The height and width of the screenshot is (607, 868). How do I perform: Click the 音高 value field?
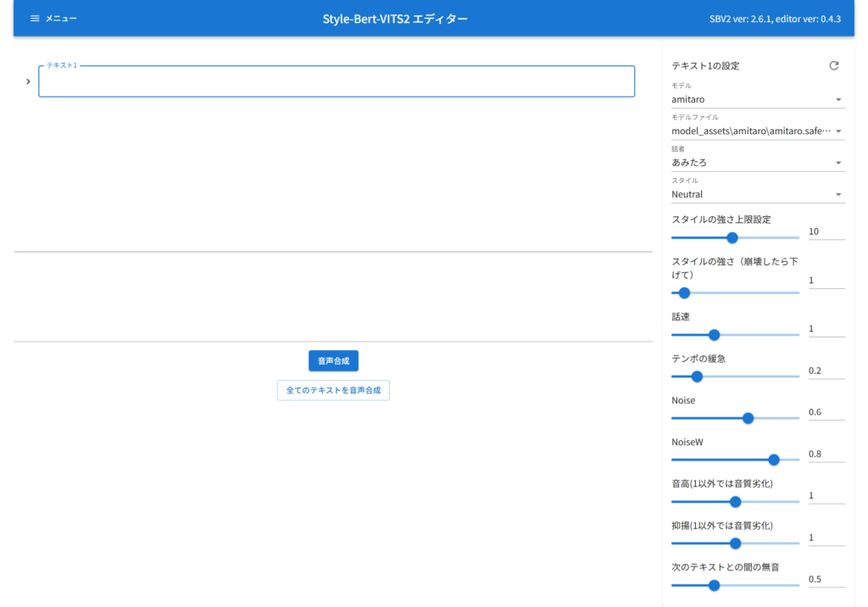click(826, 496)
